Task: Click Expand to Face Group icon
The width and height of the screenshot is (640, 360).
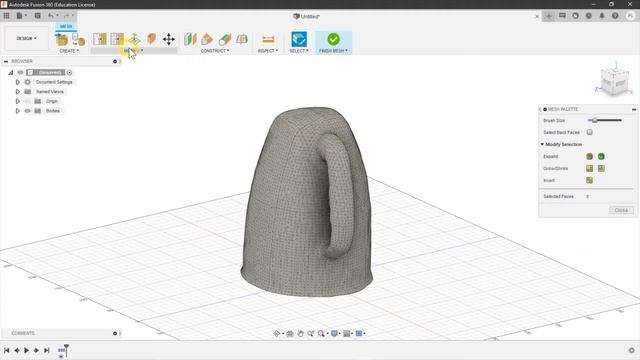Action: pos(589,156)
